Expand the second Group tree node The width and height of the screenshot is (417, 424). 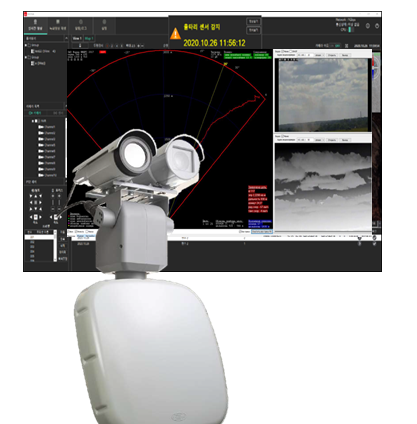tap(26, 57)
